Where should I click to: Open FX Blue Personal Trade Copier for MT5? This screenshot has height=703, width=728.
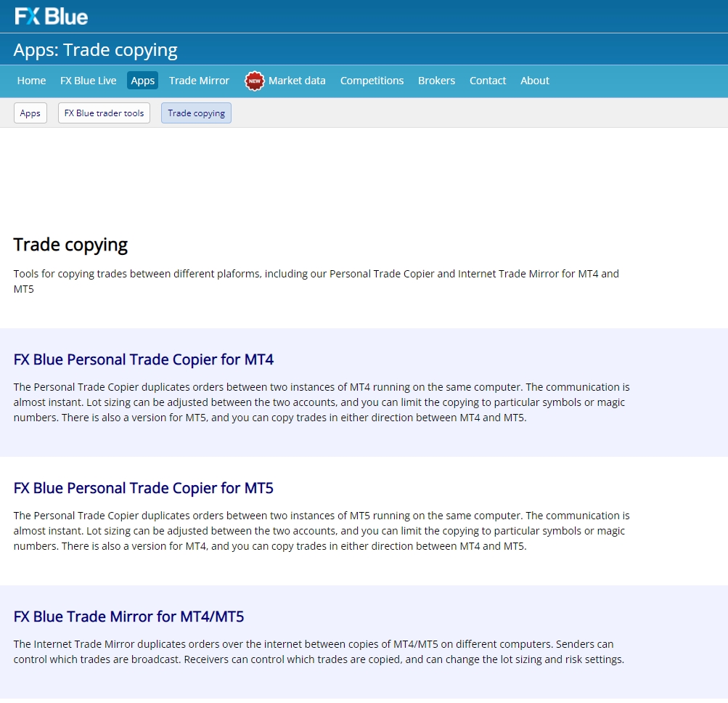pyautogui.click(x=144, y=488)
